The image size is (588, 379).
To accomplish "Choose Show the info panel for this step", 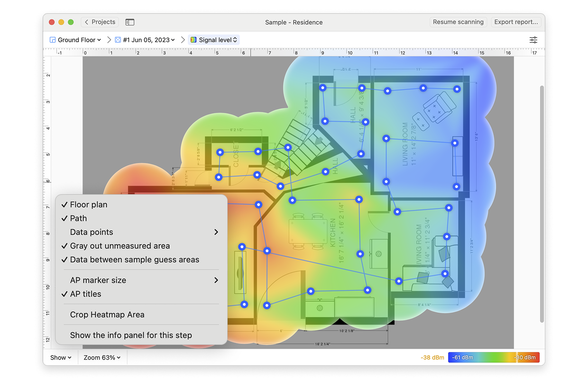I will tap(141, 335).
